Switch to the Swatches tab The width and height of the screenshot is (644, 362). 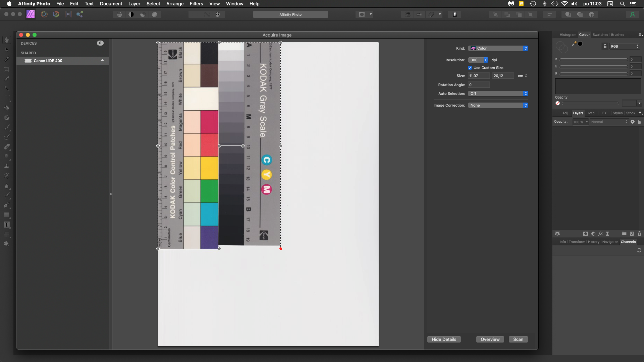coord(600,35)
